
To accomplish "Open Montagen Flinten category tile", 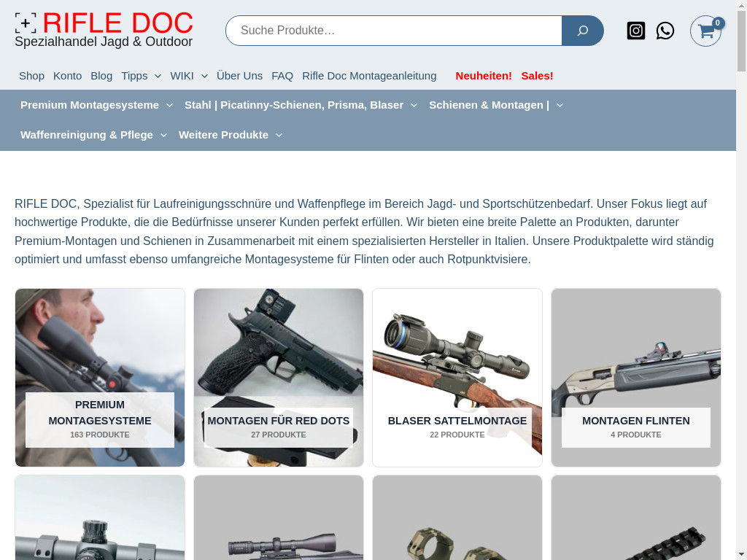I will click(636, 378).
